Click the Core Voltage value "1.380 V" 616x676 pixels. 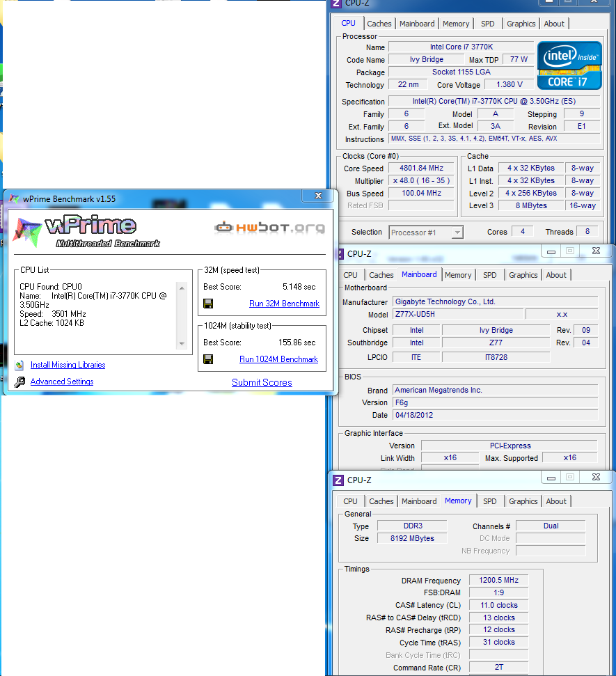tap(509, 84)
